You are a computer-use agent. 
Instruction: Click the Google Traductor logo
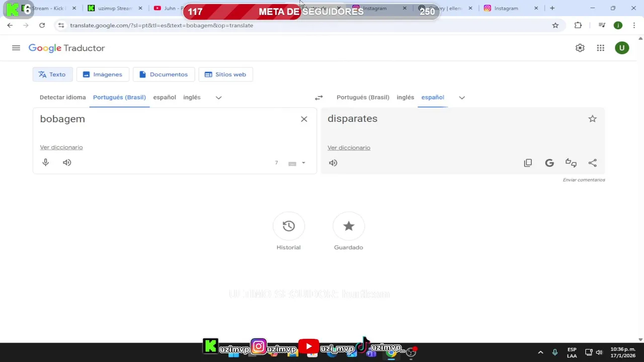pyautogui.click(x=66, y=48)
